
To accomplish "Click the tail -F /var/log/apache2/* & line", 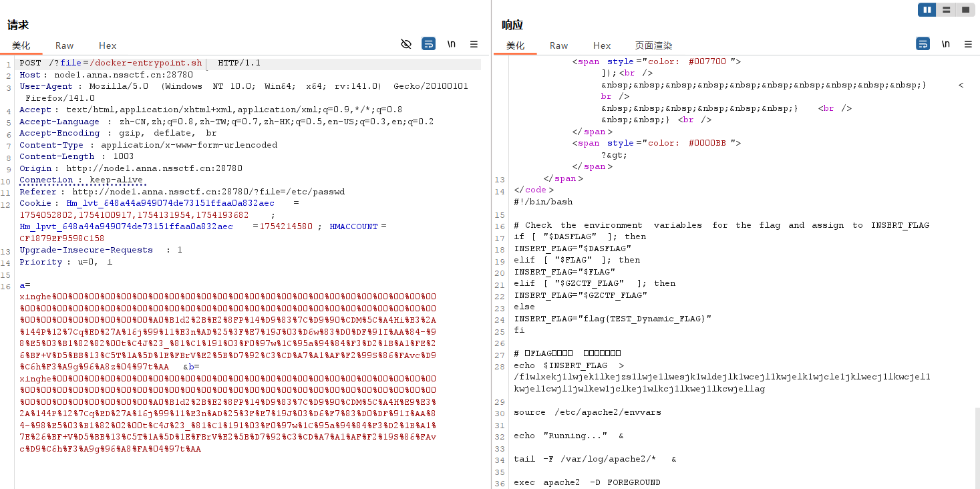I will pos(595,459).
